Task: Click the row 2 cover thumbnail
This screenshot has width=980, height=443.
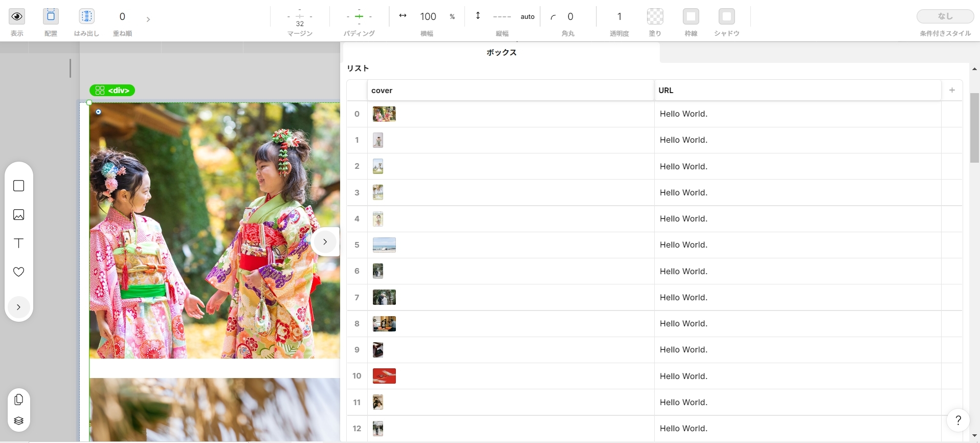Action: point(378,166)
